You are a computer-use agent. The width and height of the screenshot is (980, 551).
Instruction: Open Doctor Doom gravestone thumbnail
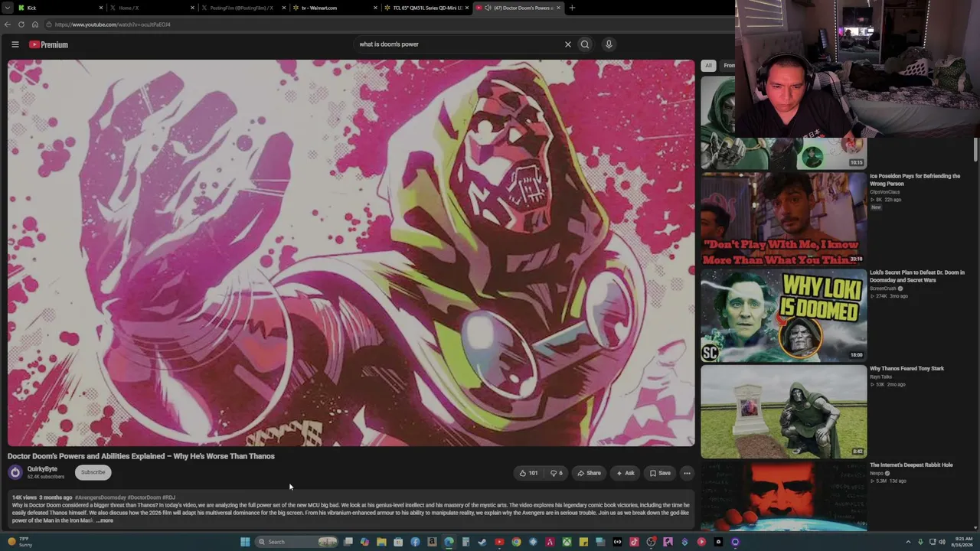click(783, 412)
